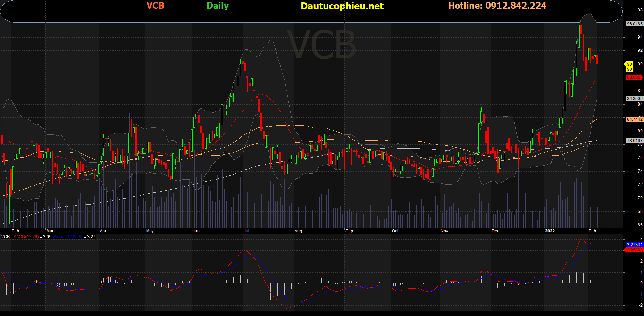Click the Oct marker on the time axis
The height and width of the screenshot is (316, 644).
[395, 231]
